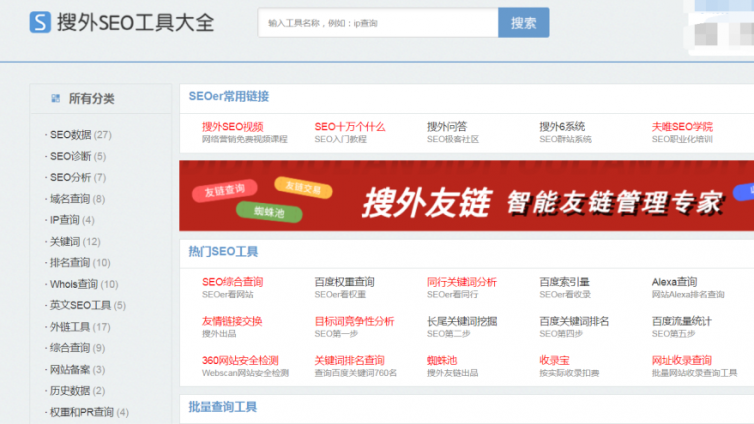The width and height of the screenshot is (754, 424).
Task: Click the 蜘蛛池 tag on banner
Action: click(x=269, y=212)
